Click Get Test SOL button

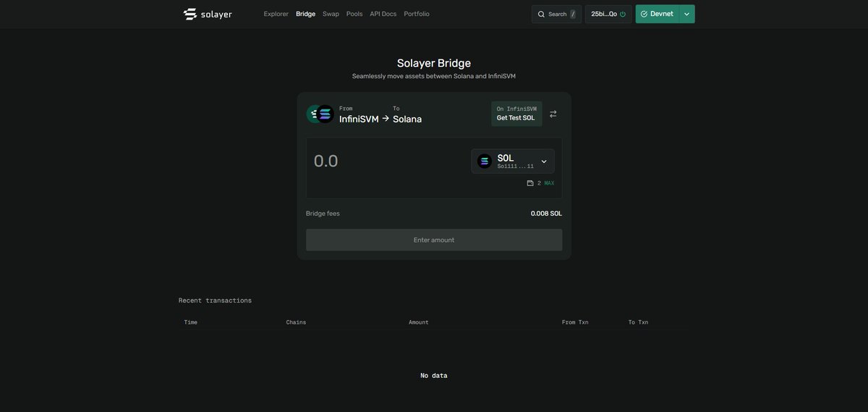tap(516, 114)
